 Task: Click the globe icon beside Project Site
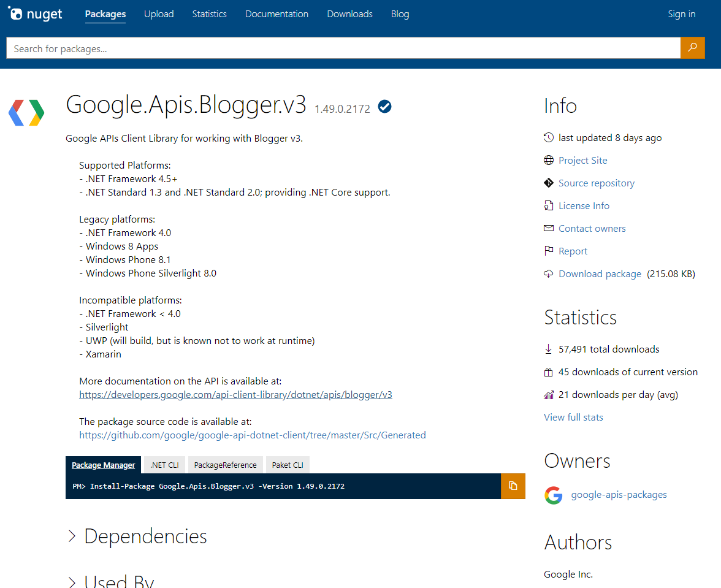coord(549,160)
